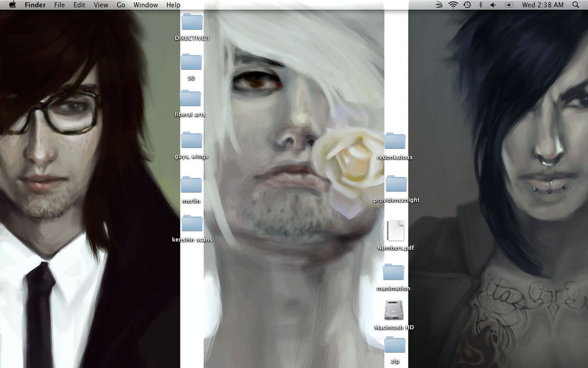The image size is (588, 368).
Task: Click the clock showing Wed 2:38 AM
Action: click(x=543, y=5)
